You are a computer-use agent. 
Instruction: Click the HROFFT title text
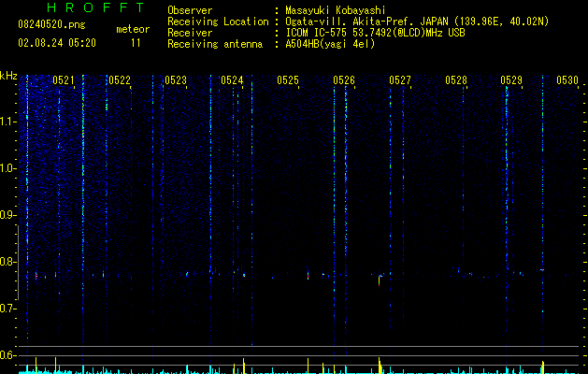[95, 7]
